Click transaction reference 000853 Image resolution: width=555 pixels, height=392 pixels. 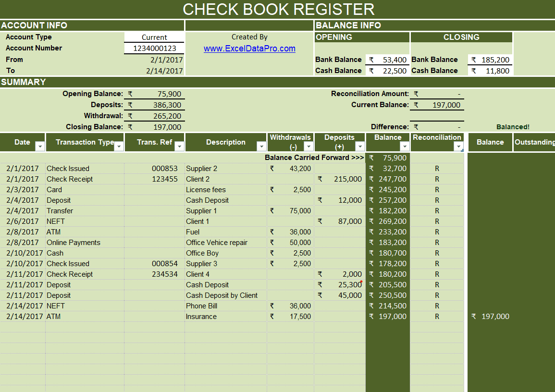tap(165, 169)
